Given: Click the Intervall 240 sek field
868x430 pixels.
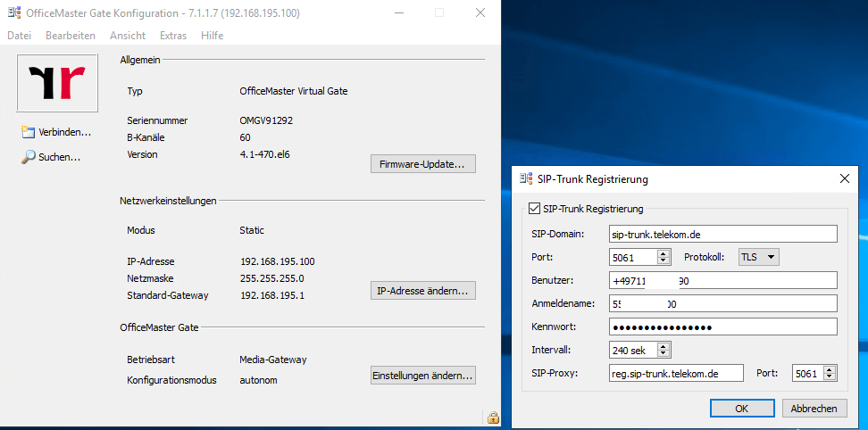Looking at the screenshot, I should pyautogui.click(x=633, y=350).
